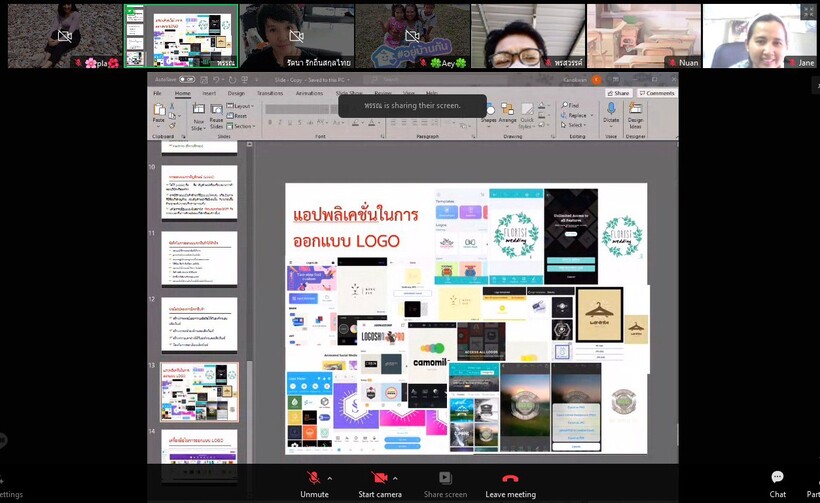Click the Reuse Slides icon
Image resolution: width=820 pixels, height=503 pixels.
pos(217,109)
